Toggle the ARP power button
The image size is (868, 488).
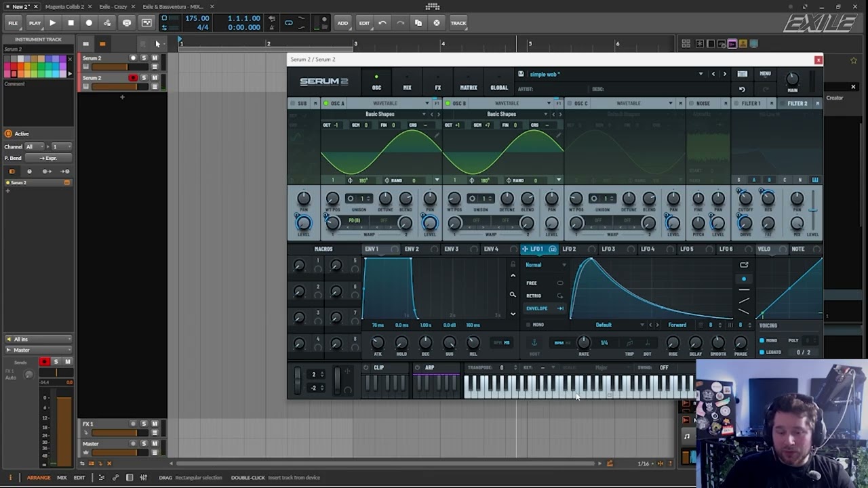coord(417,368)
